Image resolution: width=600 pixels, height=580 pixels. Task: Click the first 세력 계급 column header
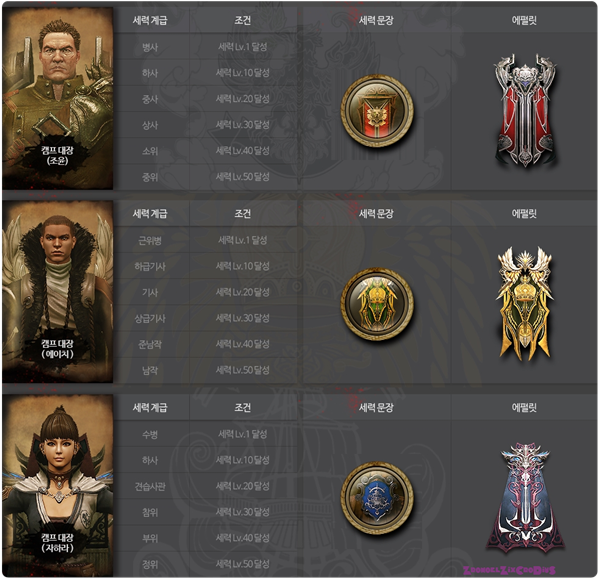coord(150,20)
